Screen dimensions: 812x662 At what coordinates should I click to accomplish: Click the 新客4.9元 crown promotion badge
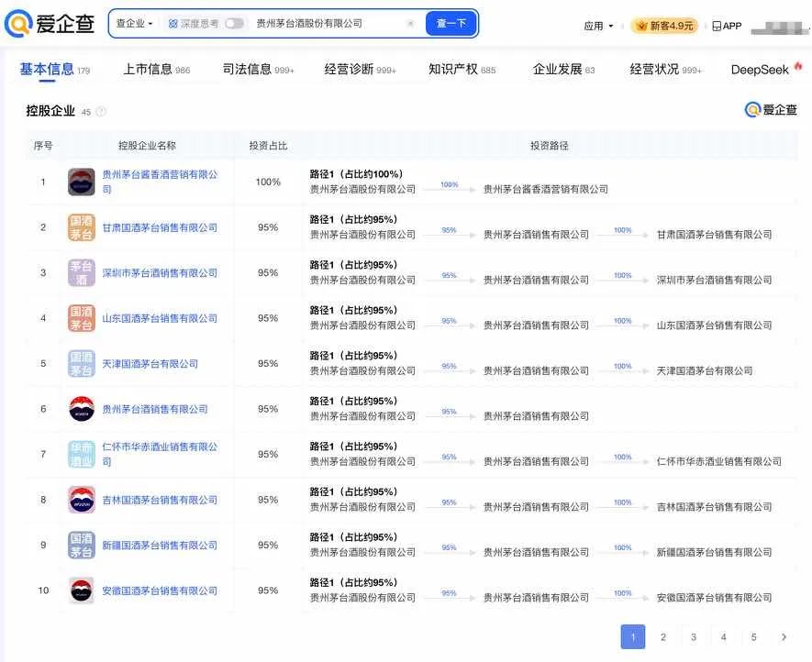664,26
